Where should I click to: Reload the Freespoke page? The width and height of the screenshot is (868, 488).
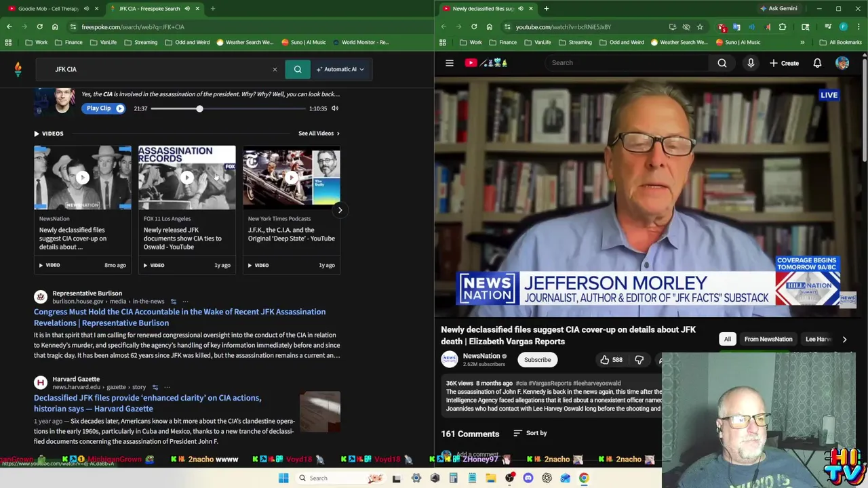(39, 27)
